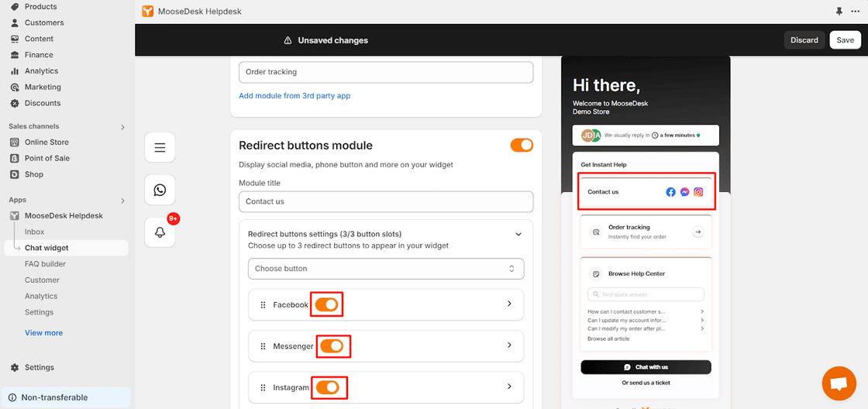
Task: Open Settings under MooseDesk Helpdesk
Action: pyautogui.click(x=40, y=312)
